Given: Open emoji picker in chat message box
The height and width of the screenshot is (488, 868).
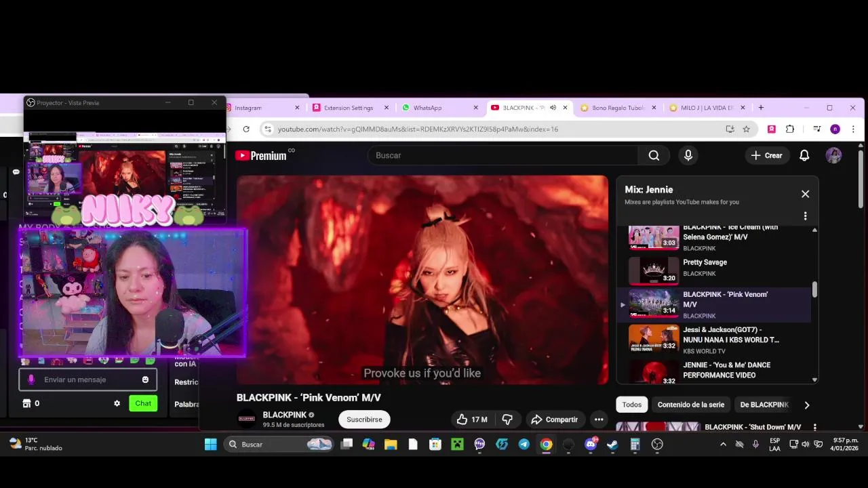Looking at the screenshot, I should click(145, 380).
